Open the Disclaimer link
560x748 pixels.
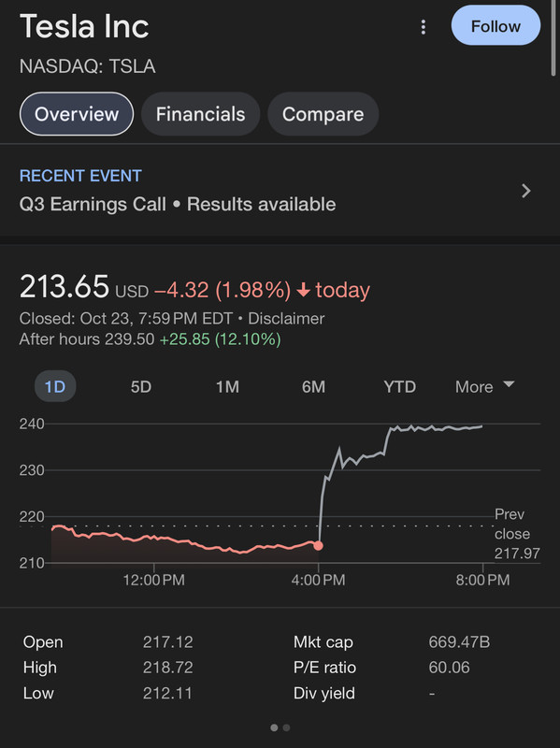tap(286, 318)
